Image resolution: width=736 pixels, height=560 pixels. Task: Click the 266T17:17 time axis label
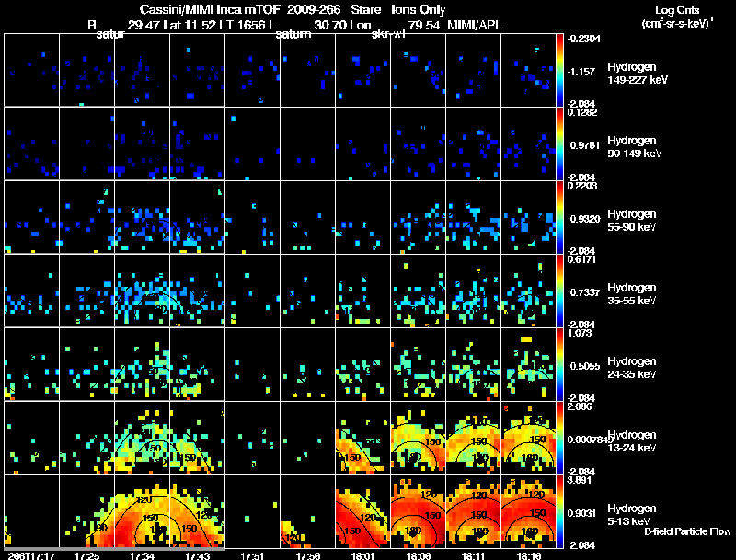coord(31,556)
